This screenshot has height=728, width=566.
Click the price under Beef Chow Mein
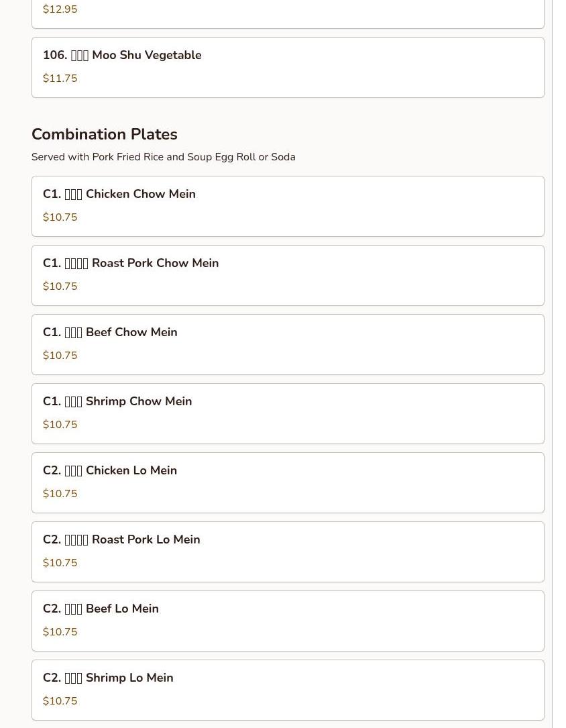click(x=60, y=356)
